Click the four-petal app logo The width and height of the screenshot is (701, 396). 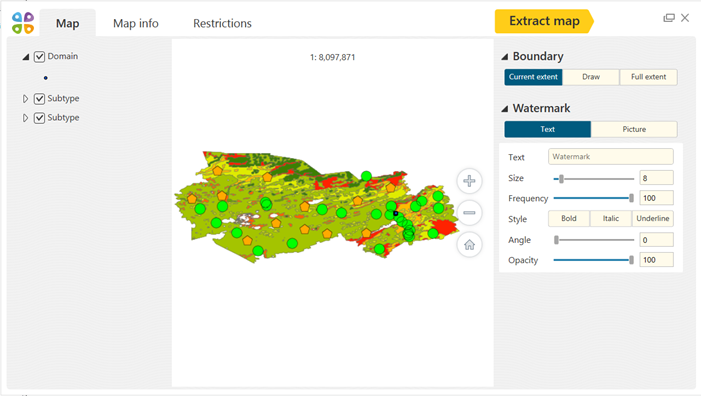[23, 23]
